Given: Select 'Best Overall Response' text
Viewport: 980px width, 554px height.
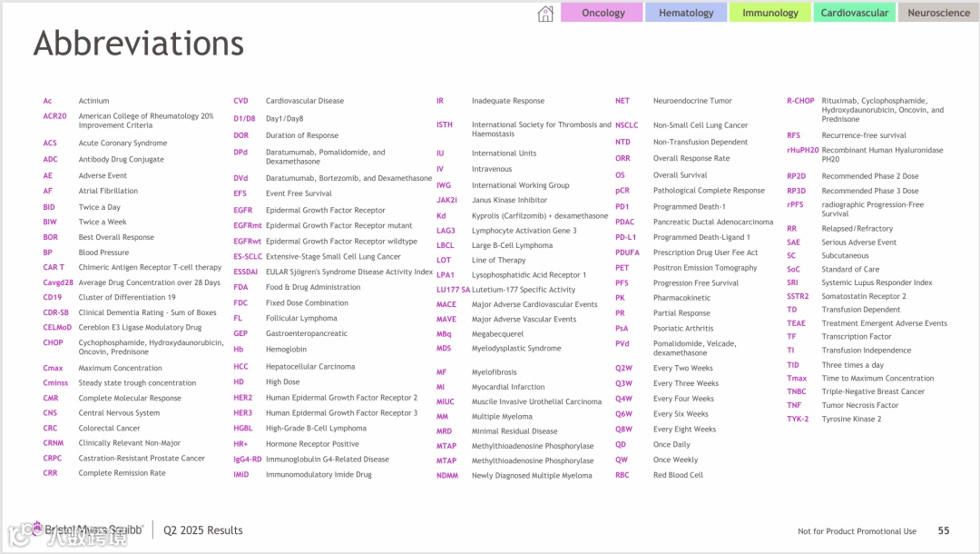Looking at the screenshot, I should (116, 237).
